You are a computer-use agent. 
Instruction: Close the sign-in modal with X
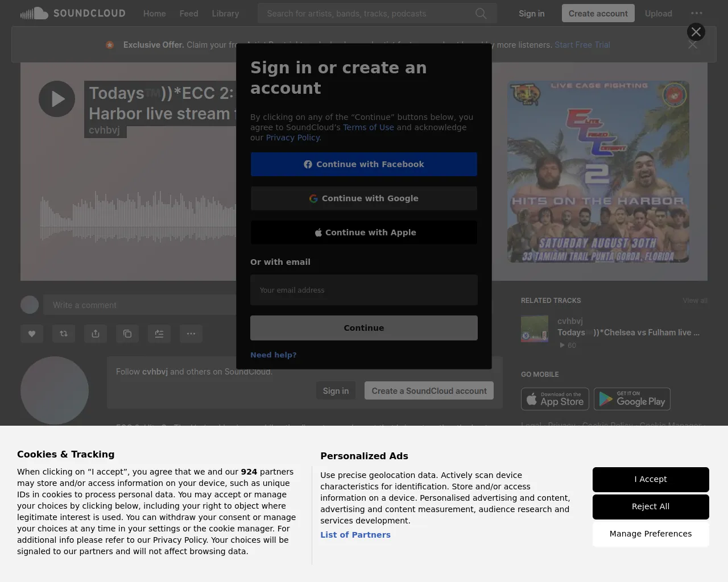click(696, 32)
